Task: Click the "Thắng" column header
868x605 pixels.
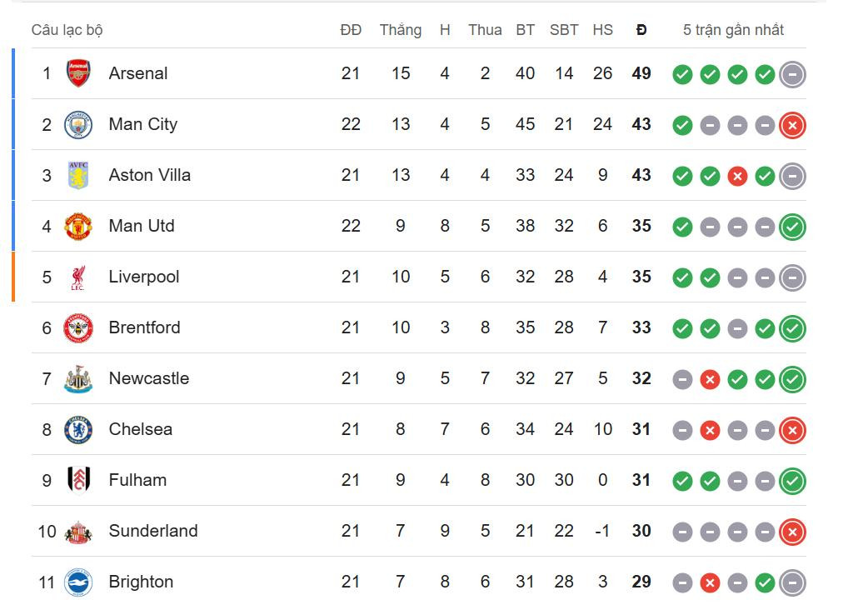Action: (x=401, y=30)
